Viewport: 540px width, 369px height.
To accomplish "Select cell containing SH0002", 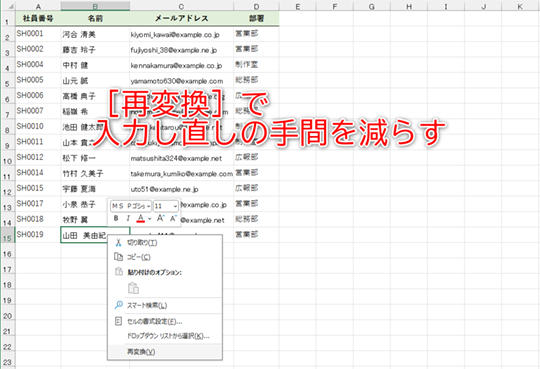I will tap(38, 49).
